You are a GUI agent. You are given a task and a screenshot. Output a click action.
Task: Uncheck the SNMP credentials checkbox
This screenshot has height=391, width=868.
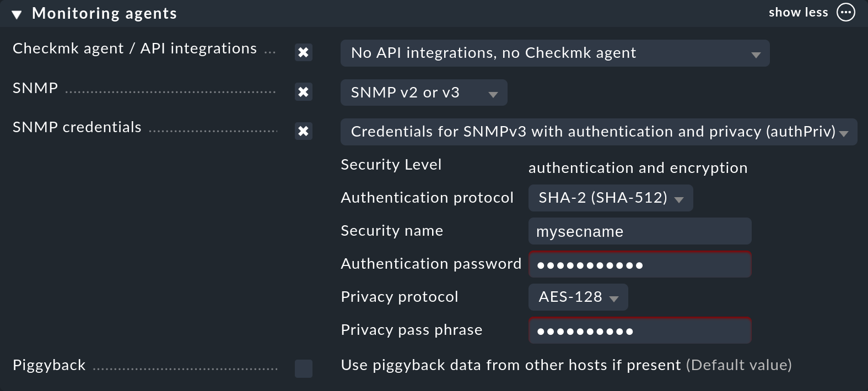click(303, 131)
